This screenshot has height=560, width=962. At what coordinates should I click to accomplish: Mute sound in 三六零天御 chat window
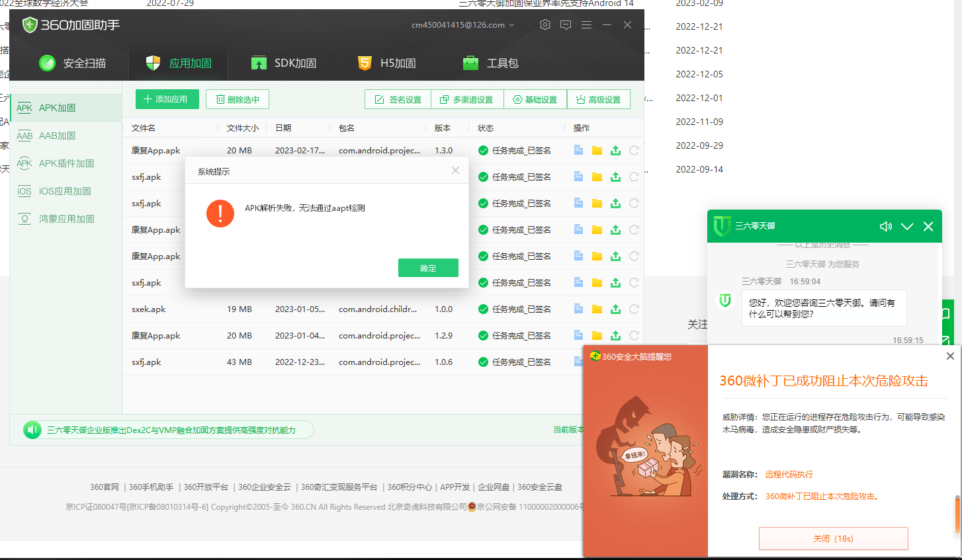[886, 226]
